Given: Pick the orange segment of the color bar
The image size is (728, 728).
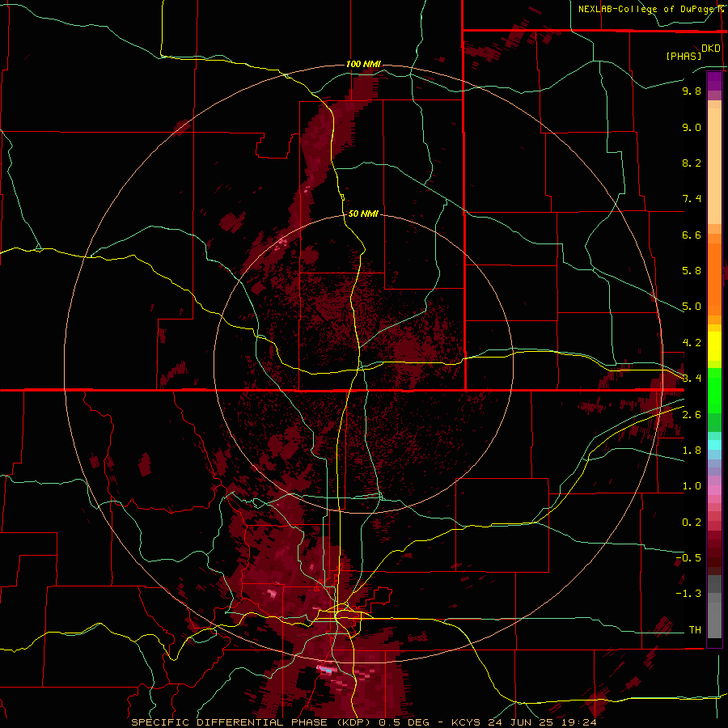Looking at the screenshot, I should pyautogui.click(x=714, y=278).
